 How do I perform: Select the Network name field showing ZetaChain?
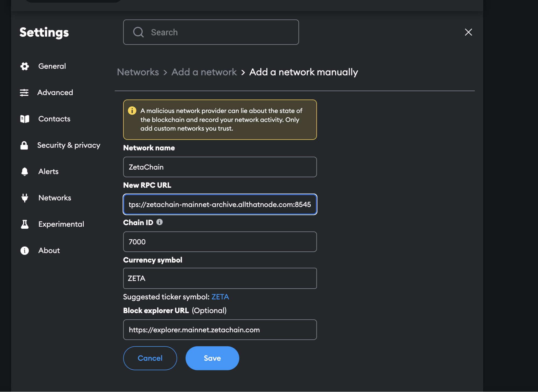tap(220, 167)
